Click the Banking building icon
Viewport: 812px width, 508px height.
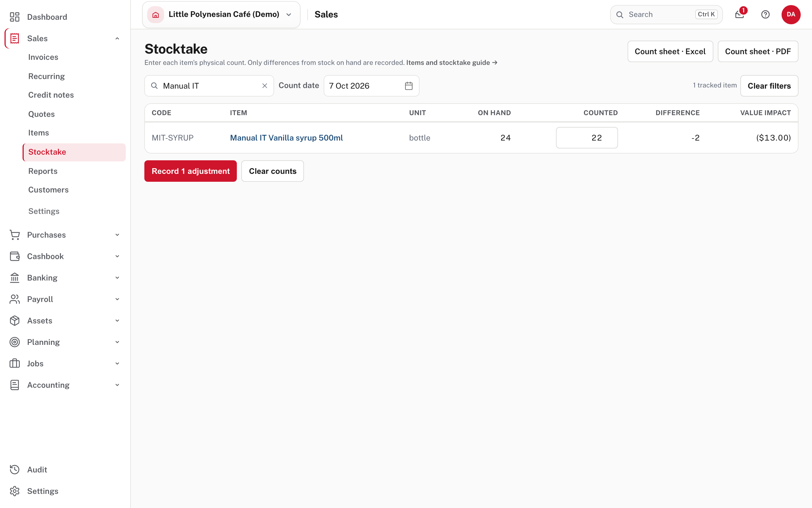15,278
